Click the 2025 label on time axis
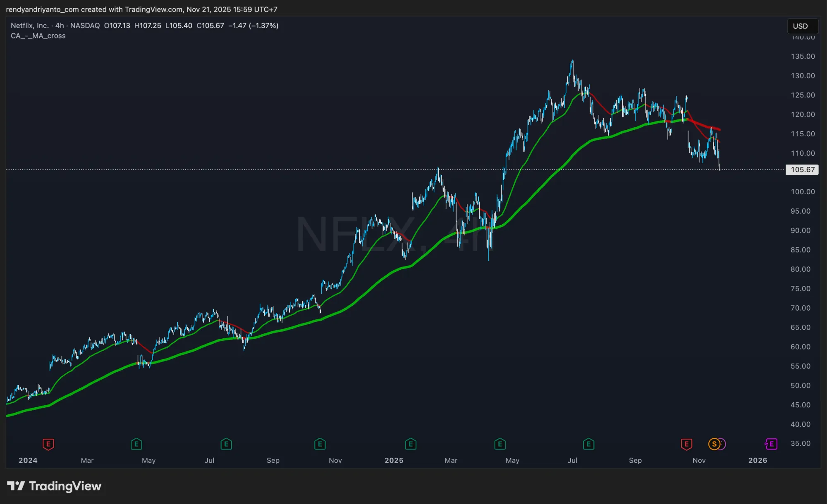 pos(394,460)
